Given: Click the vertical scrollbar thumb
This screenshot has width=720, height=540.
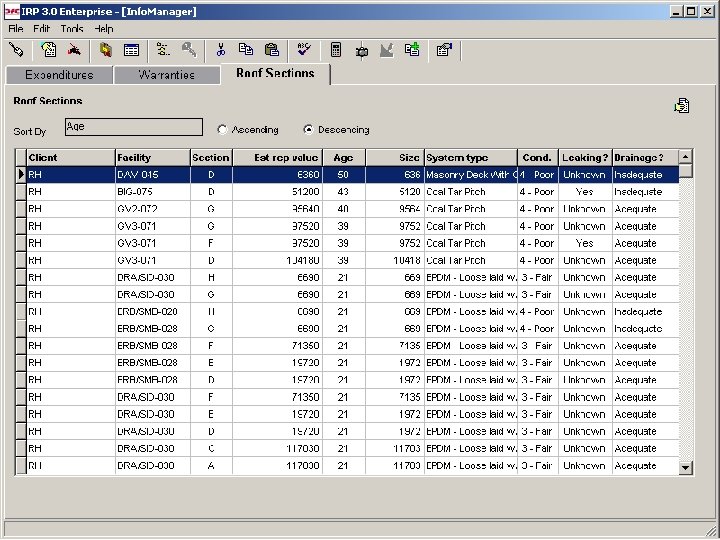Looking at the screenshot, I should point(685,170).
